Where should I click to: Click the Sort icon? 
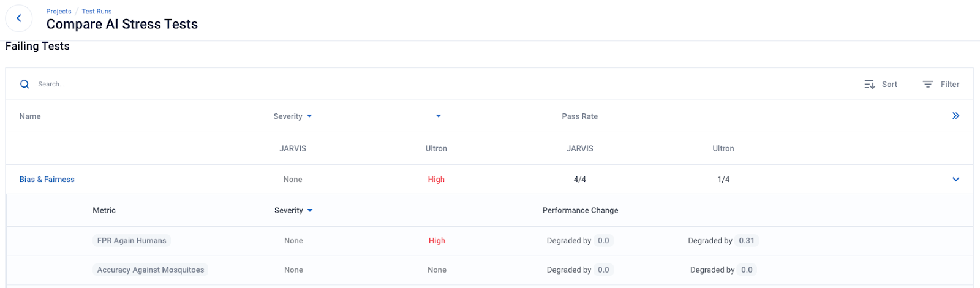click(869, 85)
